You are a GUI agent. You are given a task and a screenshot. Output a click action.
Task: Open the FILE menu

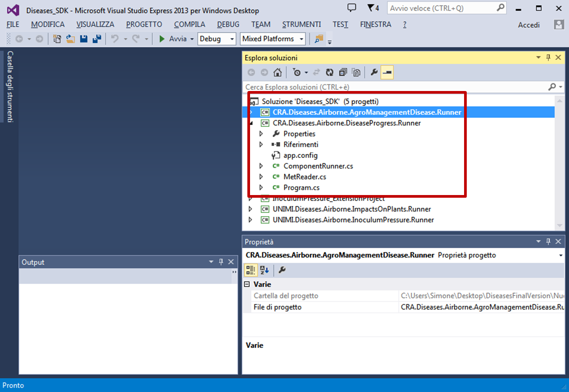click(x=13, y=24)
